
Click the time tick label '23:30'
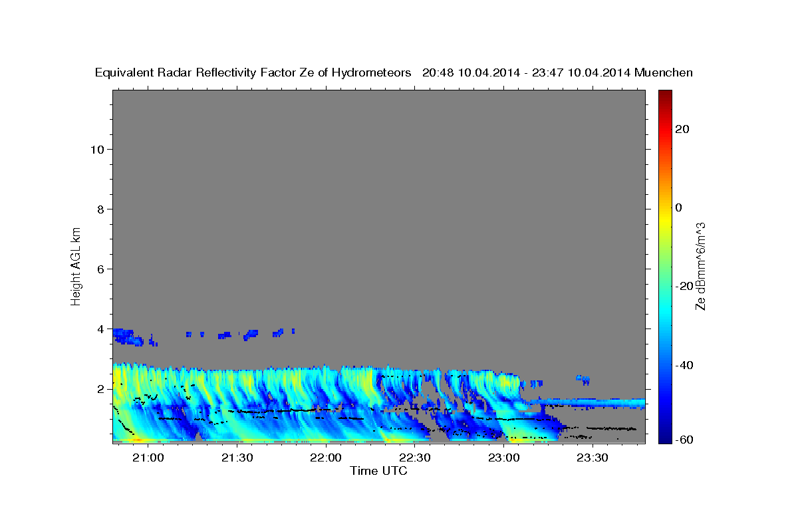pyautogui.click(x=593, y=458)
